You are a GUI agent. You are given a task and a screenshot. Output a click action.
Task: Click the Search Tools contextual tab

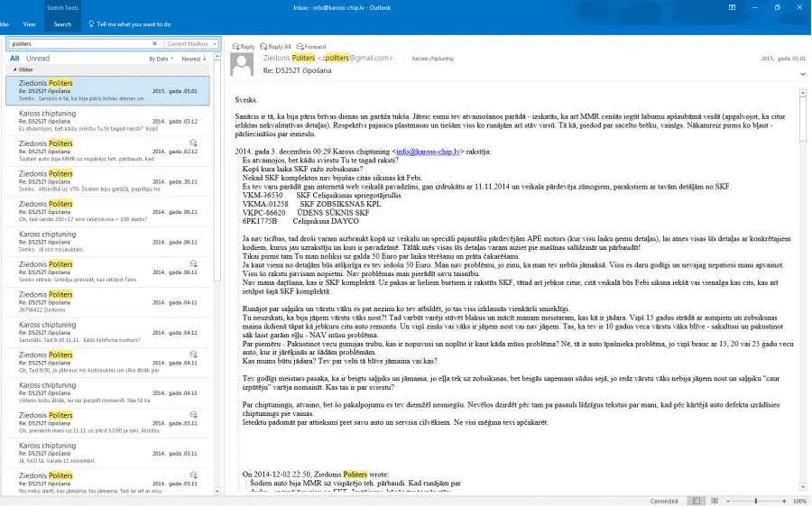pos(62,8)
